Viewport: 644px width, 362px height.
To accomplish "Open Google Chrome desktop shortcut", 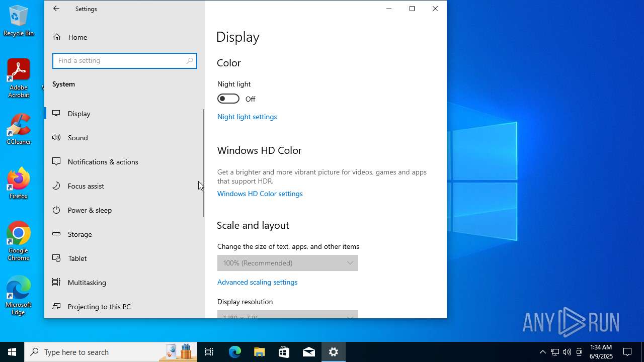I will (19, 242).
